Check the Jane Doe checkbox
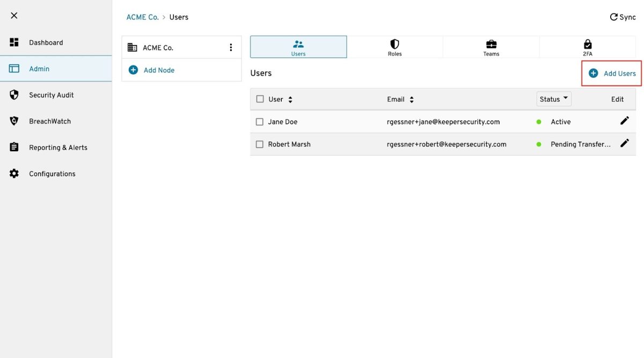 (260, 122)
